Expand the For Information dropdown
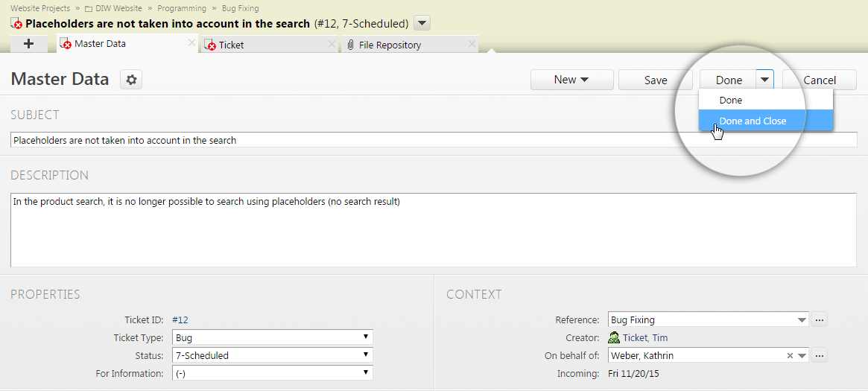 273,372
